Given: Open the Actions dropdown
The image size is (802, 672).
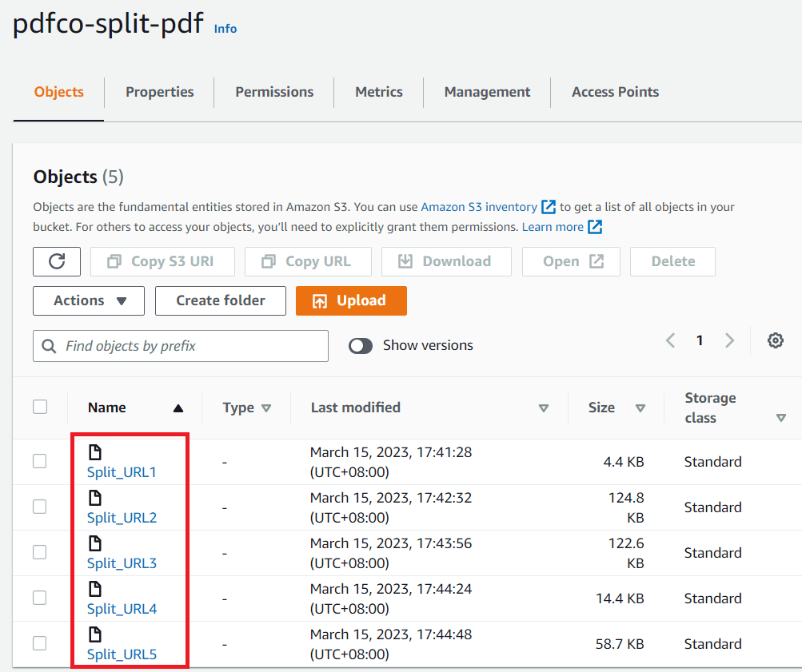Looking at the screenshot, I should coord(88,301).
